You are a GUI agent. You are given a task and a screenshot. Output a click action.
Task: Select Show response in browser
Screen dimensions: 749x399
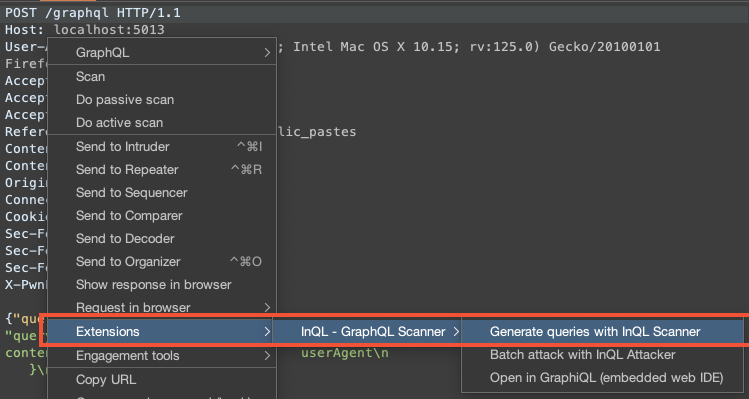162,284
